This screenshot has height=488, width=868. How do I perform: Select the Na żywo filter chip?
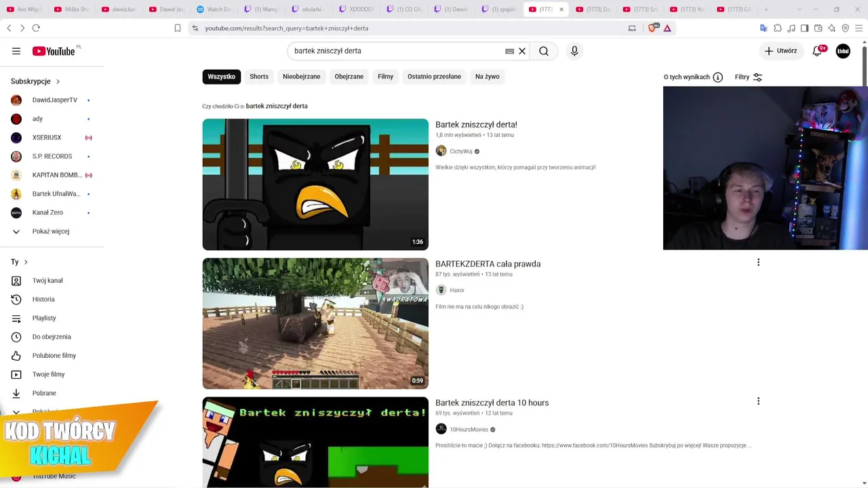click(488, 77)
